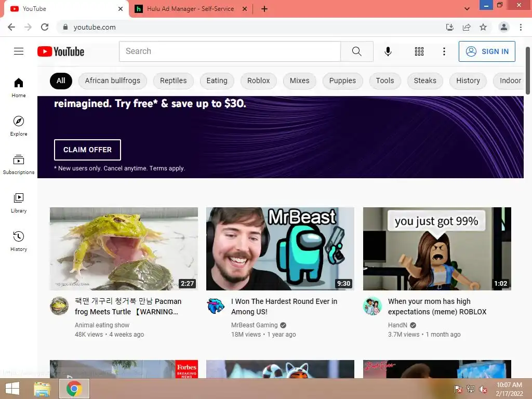This screenshot has width=532, height=399.
Task: Open History in the sidebar
Action: click(19, 241)
